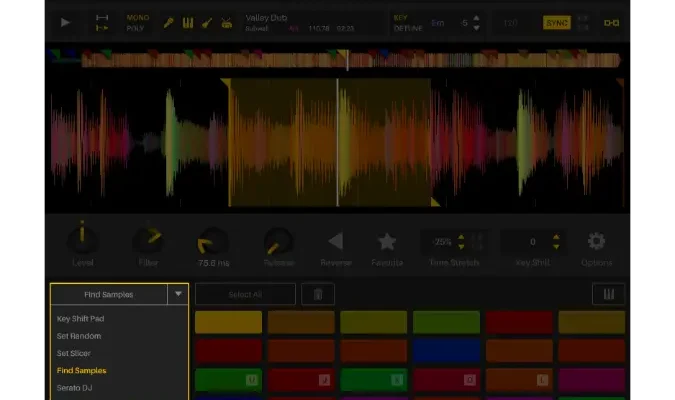Click the Select All button
Viewport: 675px width, 400px height.
tap(245, 294)
